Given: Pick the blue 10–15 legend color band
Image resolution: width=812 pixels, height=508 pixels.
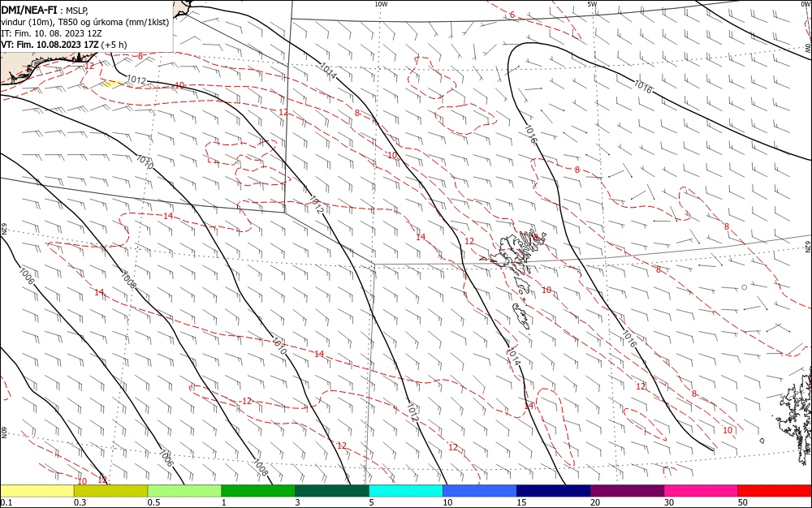Looking at the screenshot, I should pos(480,491).
